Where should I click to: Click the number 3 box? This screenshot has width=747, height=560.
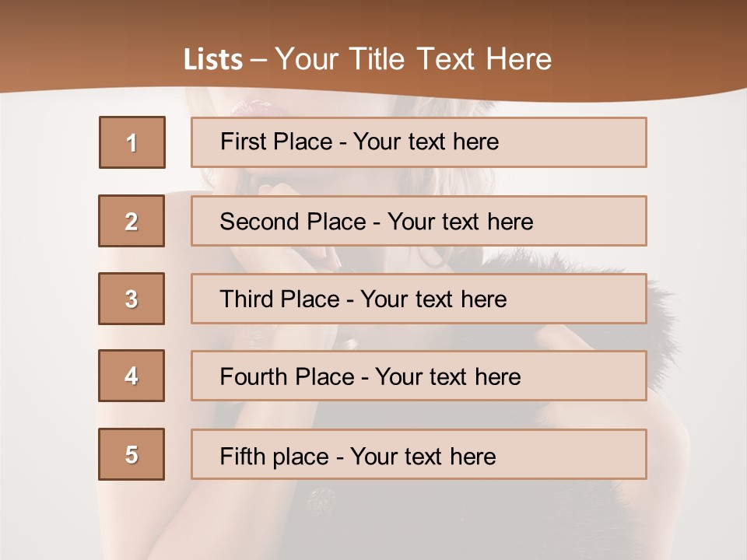pyautogui.click(x=132, y=299)
